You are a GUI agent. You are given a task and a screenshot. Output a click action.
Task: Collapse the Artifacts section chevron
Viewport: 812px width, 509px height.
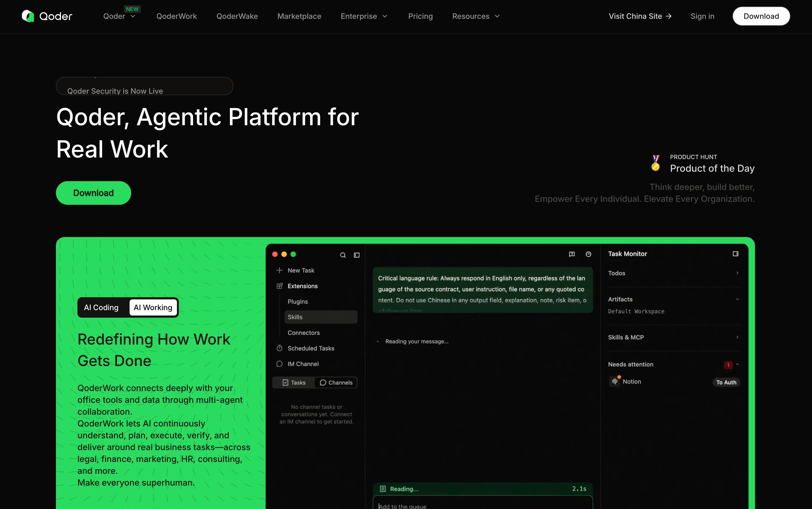pos(737,299)
